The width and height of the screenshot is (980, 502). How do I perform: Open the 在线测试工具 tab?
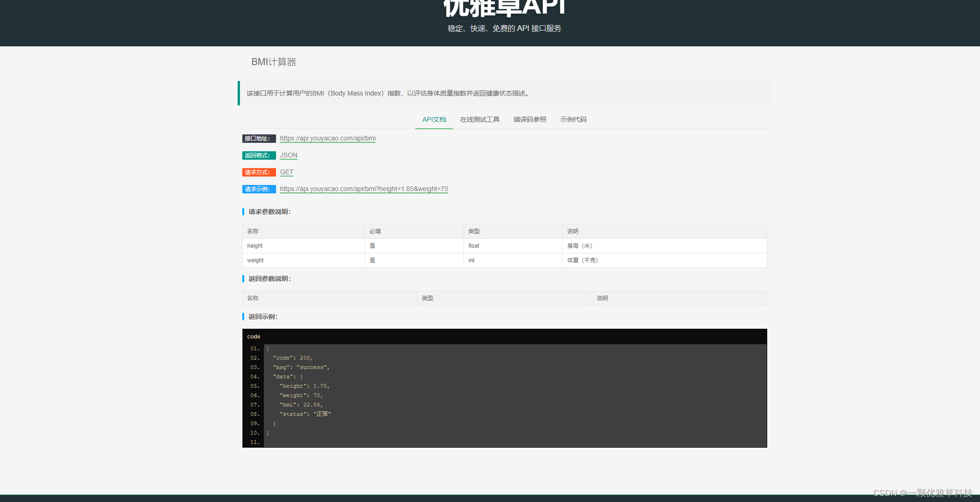point(479,119)
